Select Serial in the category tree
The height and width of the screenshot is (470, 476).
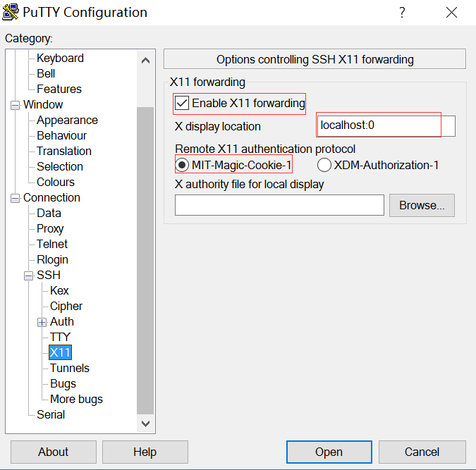[x=51, y=414]
